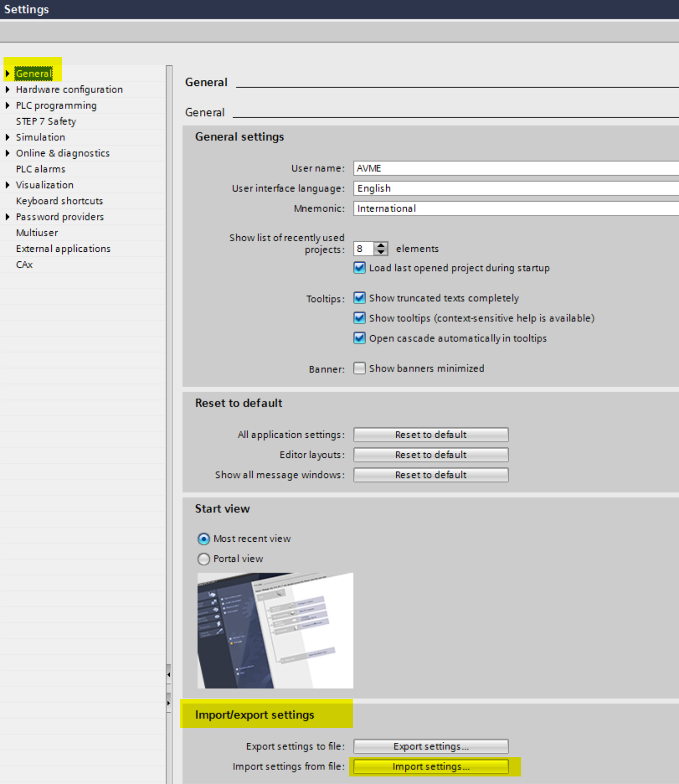
Task: Expand the Online & diagnostics arrow
Action: (8, 153)
